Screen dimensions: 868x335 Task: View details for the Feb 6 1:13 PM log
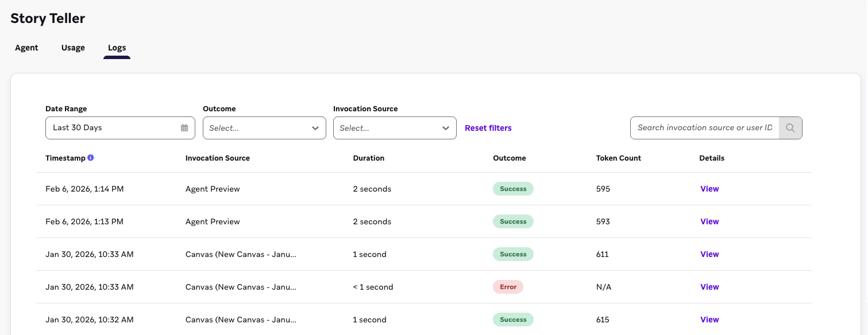coord(709,221)
